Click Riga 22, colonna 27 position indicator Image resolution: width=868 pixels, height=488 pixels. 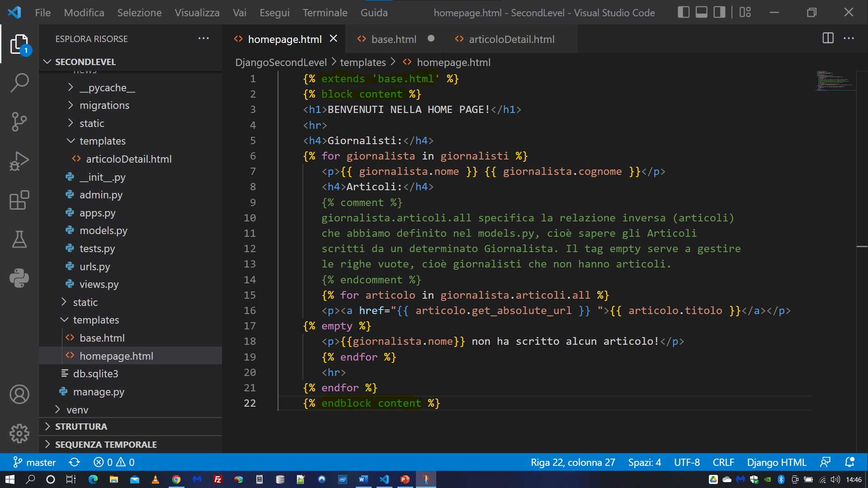(x=573, y=462)
